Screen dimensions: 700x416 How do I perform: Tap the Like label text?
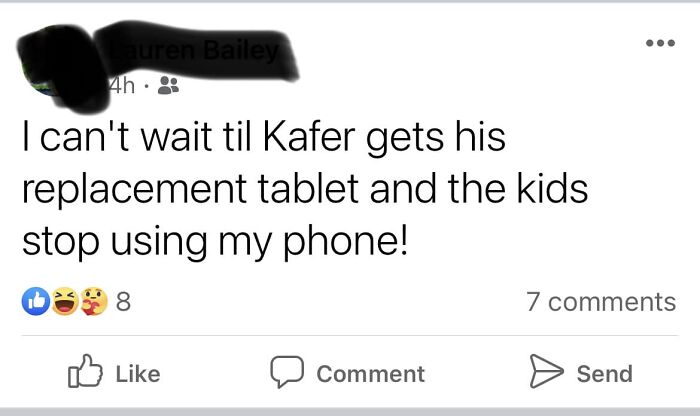(x=138, y=374)
